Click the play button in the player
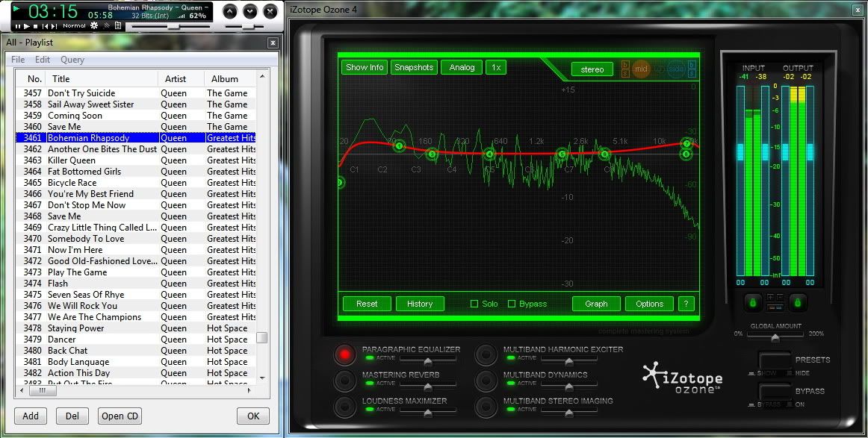The width and height of the screenshot is (868, 438). coord(27,26)
